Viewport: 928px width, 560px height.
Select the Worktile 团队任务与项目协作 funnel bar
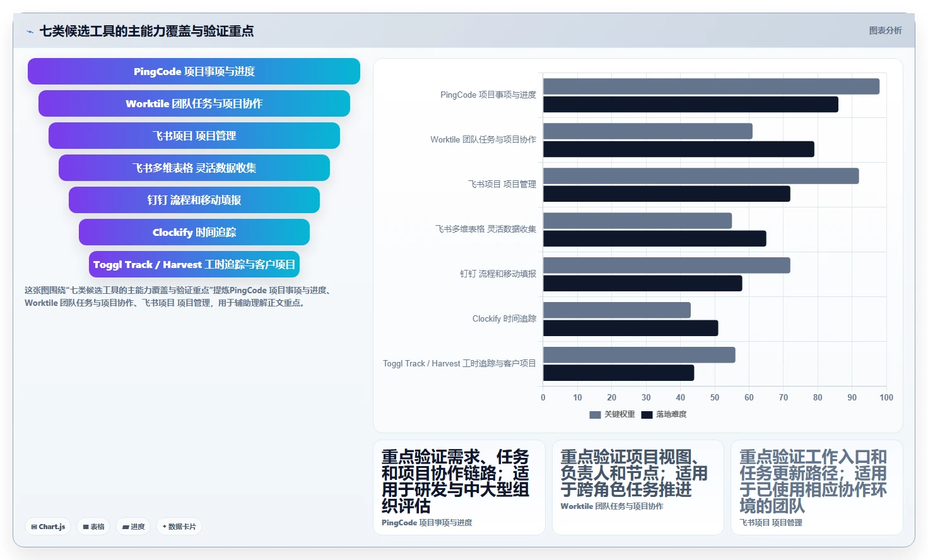[x=194, y=103]
